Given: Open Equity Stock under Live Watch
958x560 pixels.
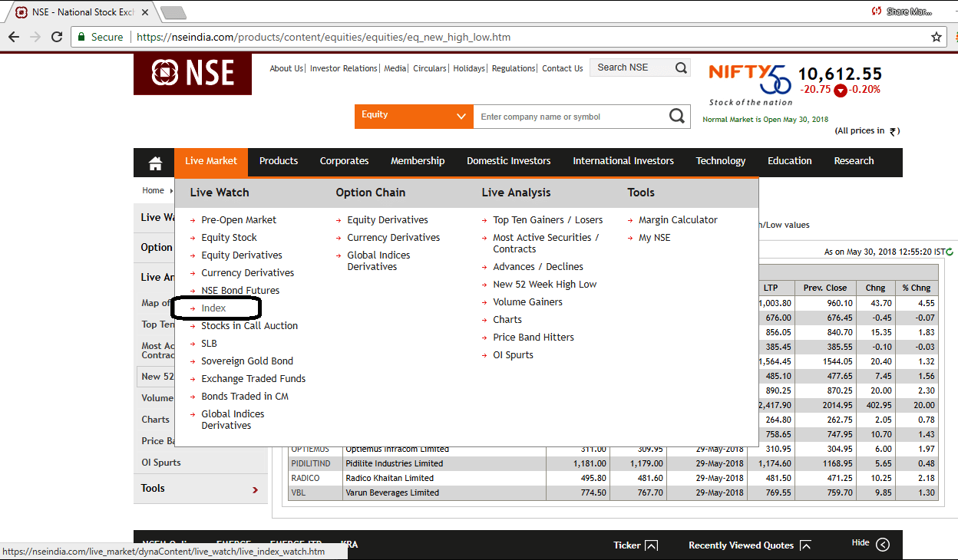Looking at the screenshot, I should 229,238.
